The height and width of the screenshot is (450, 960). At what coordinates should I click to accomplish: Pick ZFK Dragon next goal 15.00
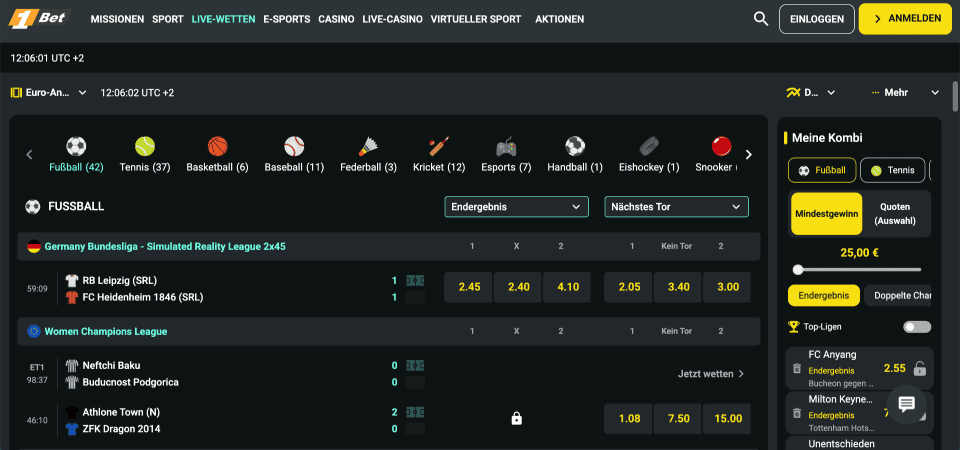728,419
